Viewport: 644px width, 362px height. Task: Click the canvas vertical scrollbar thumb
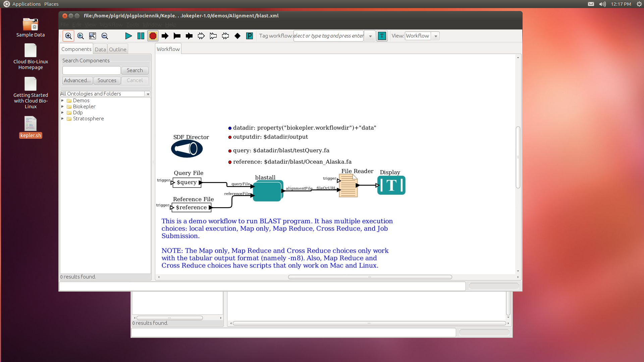[x=518, y=157]
